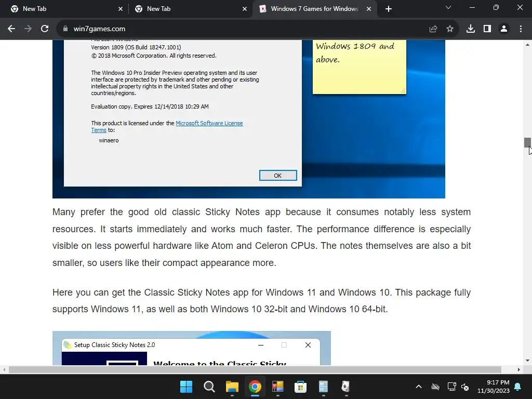Open the tab search dropdown chevron

click(448, 7)
